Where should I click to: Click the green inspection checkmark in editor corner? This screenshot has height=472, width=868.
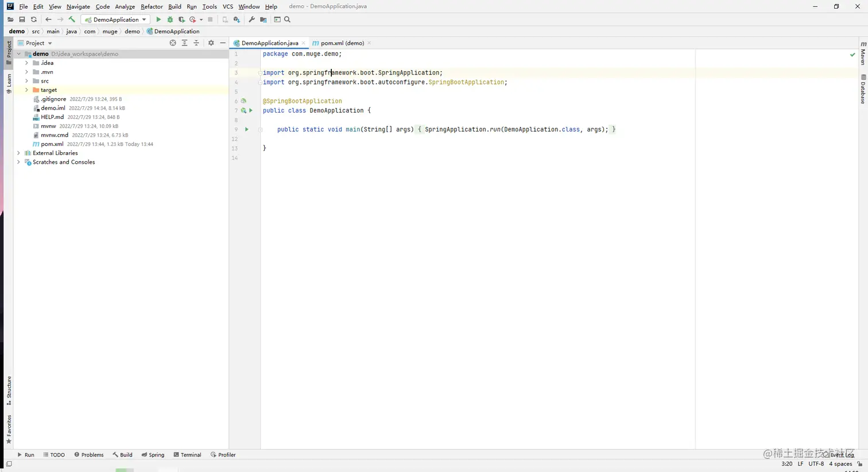(852, 55)
